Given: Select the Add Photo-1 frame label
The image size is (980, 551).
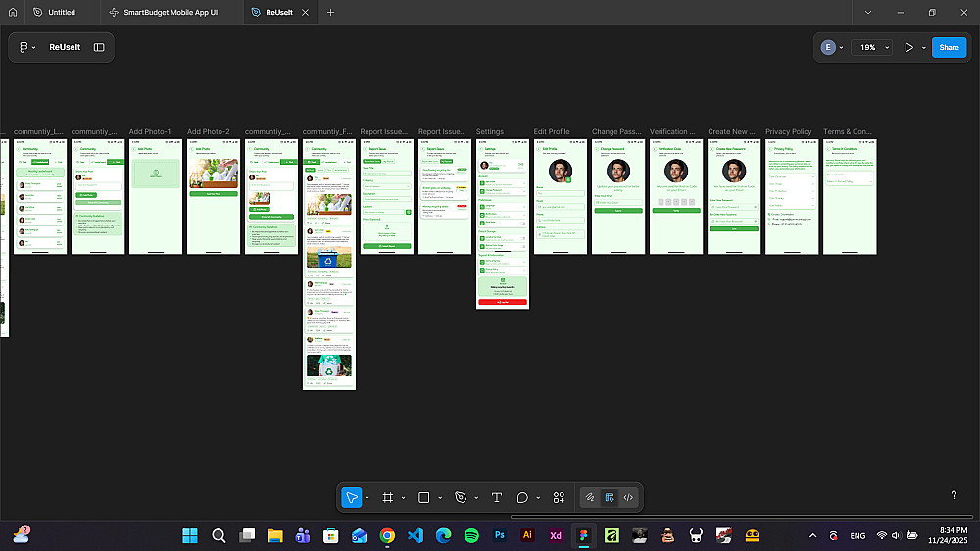Looking at the screenshot, I should (150, 132).
